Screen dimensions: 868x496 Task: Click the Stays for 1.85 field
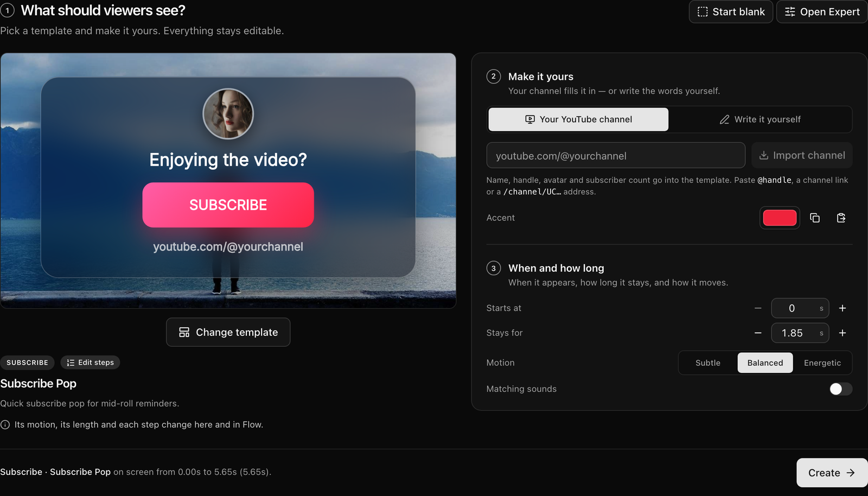[x=800, y=333]
